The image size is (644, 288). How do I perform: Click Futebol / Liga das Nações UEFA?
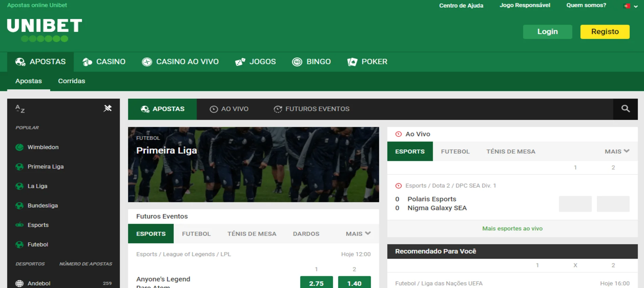pos(439,283)
